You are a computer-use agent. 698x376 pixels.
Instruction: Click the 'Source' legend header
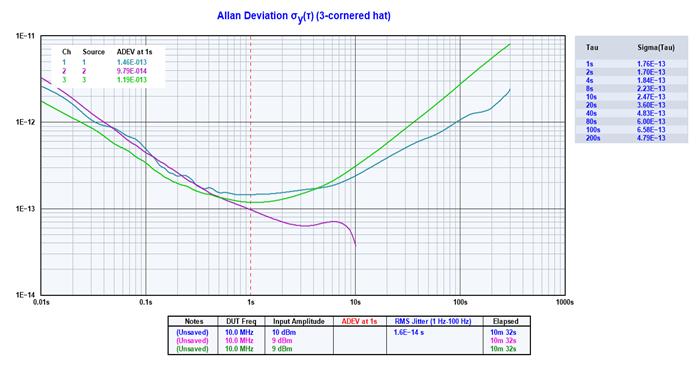pyautogui.click(x=93, y=52)
